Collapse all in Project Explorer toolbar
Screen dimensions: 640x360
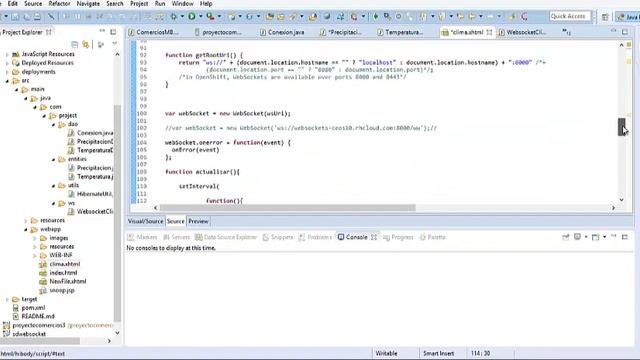(74, 44)
